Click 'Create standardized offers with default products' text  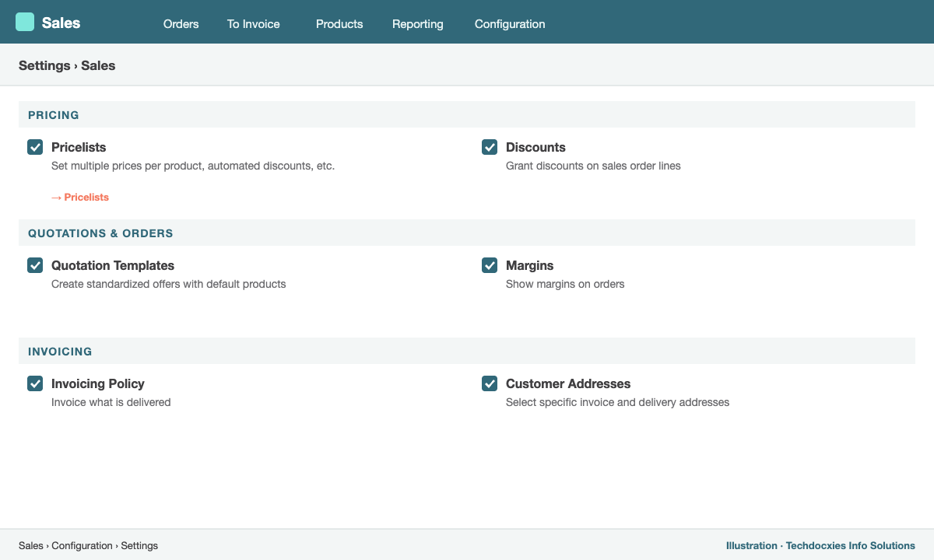[x=169, y=284]
